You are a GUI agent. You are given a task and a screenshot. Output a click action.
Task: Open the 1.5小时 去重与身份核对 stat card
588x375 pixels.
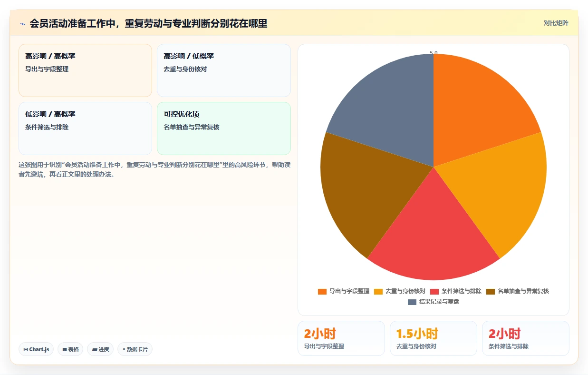(x=434, y=338)
